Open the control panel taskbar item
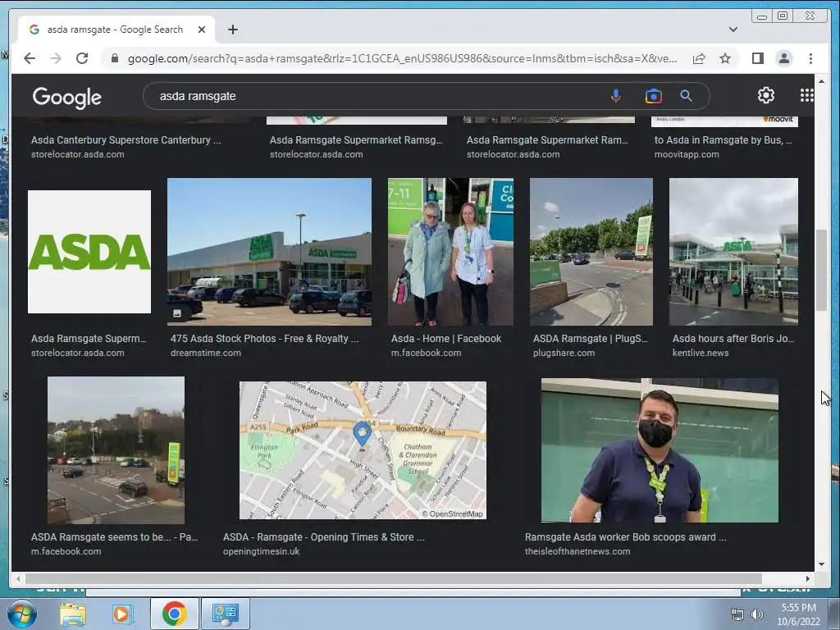 (225, 614)
